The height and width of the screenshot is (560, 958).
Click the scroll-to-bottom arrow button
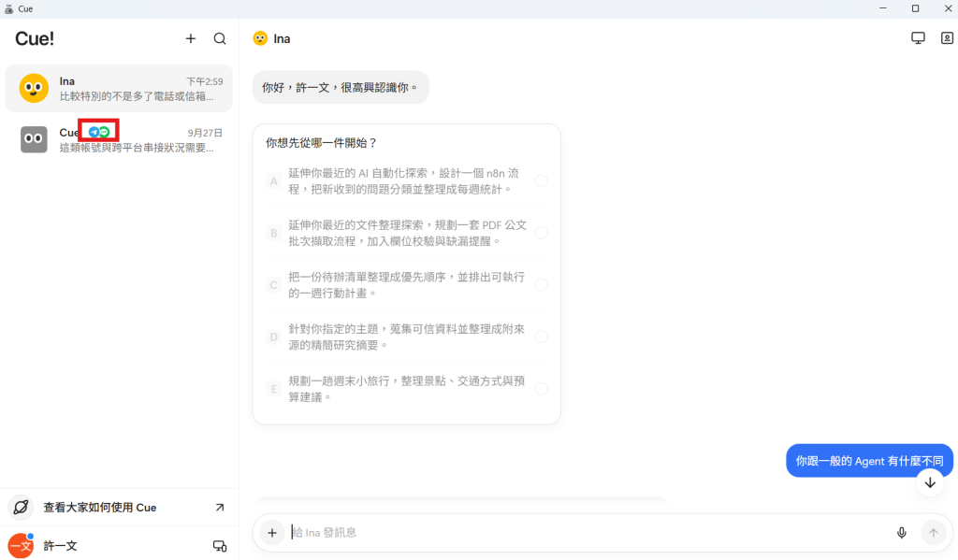coord(930,482)
